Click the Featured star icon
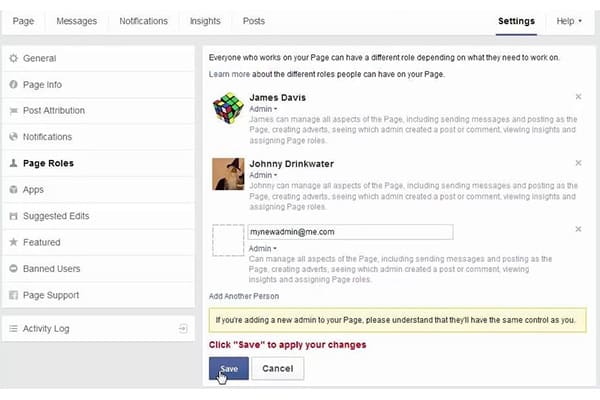600x400 pixels. tap(13, 242)
